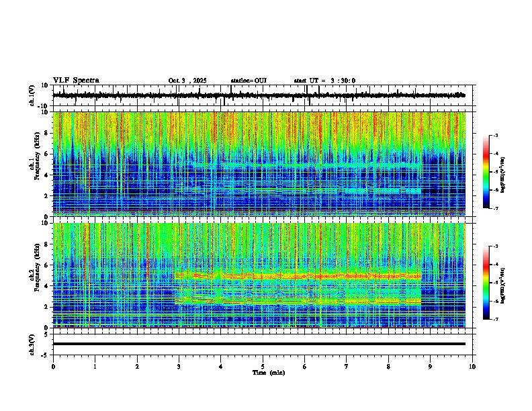
Task: Click the "ch.1(V)" waveform axis label
Action: 33,95
